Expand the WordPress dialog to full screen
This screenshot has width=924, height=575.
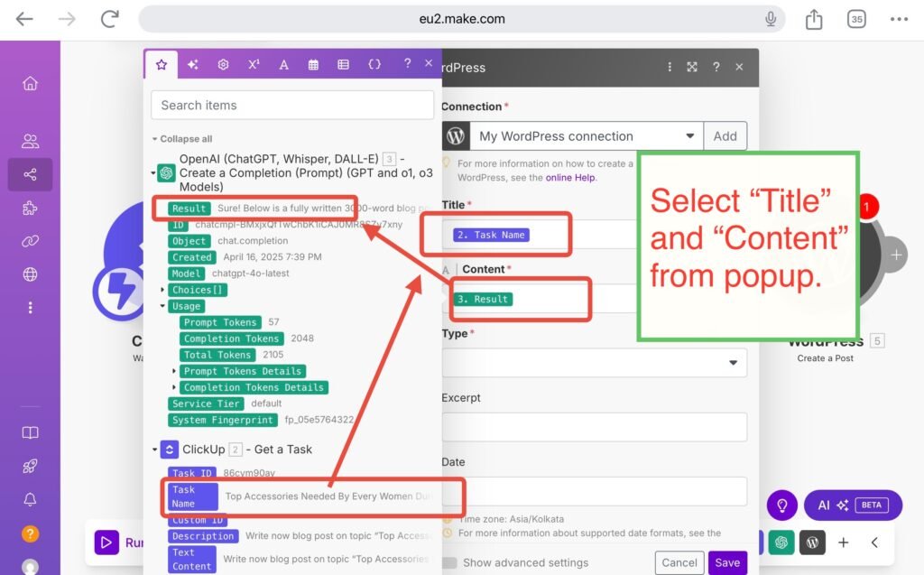(692, 67)
